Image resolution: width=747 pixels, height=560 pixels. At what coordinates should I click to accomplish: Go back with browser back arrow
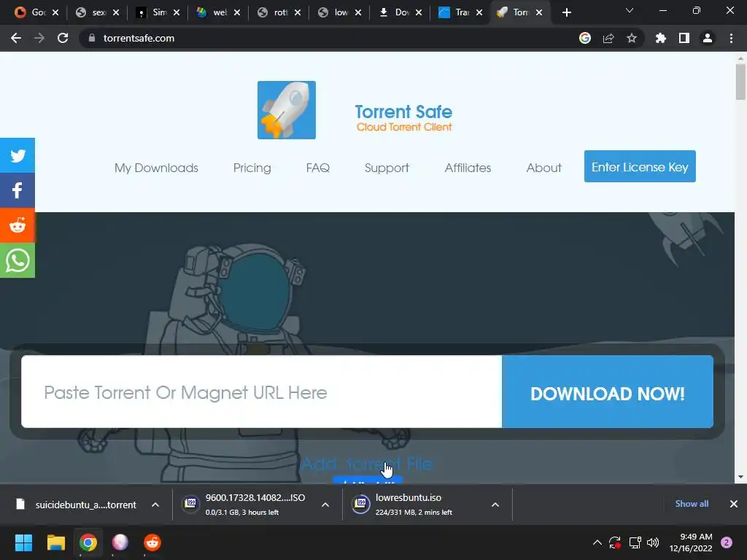pos(16,38)
